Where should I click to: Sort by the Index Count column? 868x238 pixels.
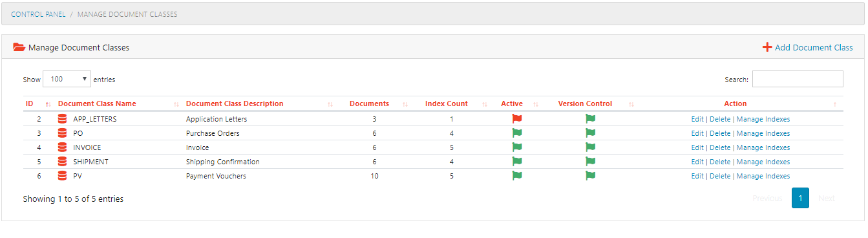coord(452,103)
